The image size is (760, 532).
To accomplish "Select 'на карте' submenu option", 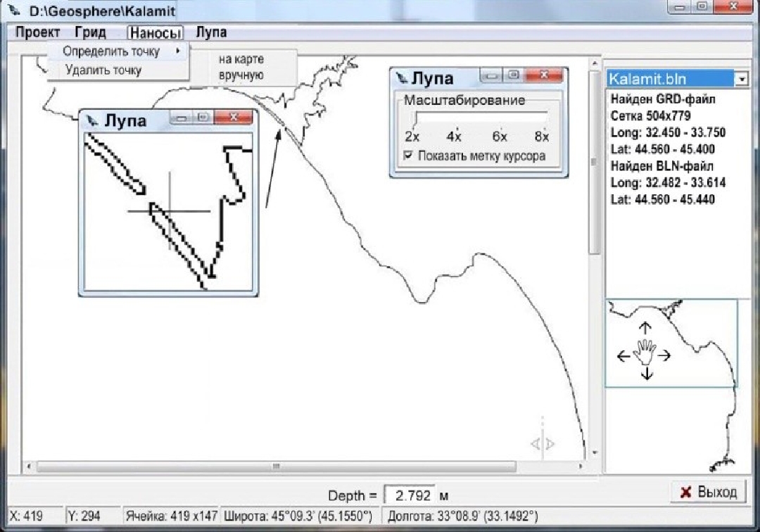I will click(241, 60).
